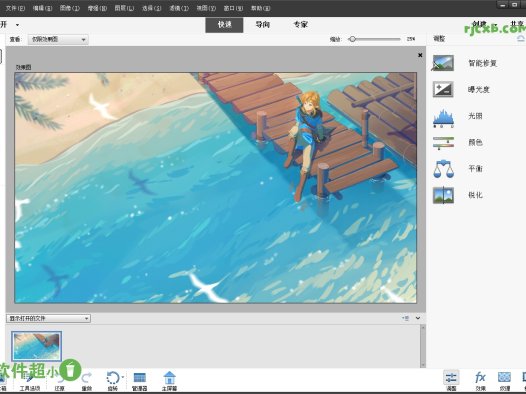Show the Textures (纹理) panel
This screenshot has height=394, width=526.
click(x=504, y=381)
